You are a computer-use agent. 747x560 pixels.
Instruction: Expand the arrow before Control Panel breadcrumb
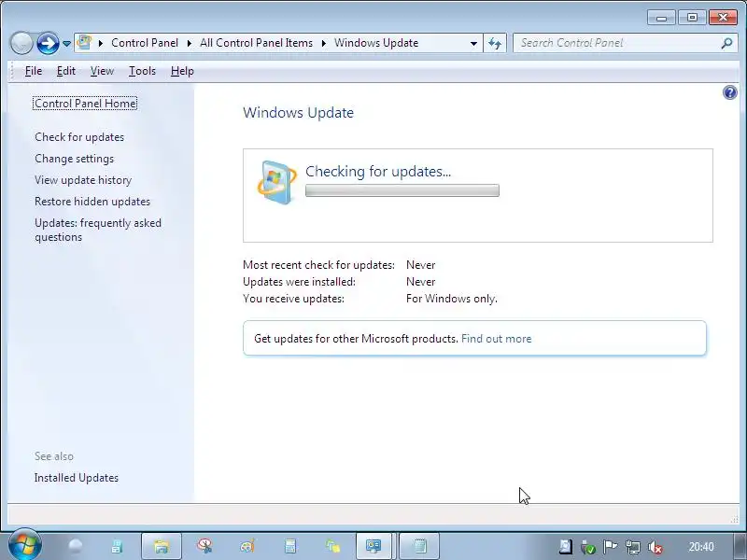click(x=101, y=43)
